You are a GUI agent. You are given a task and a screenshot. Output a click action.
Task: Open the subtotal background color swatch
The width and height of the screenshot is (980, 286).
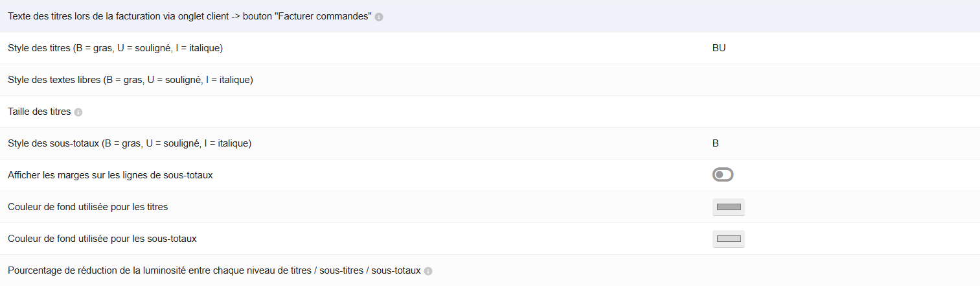(729, 239)
